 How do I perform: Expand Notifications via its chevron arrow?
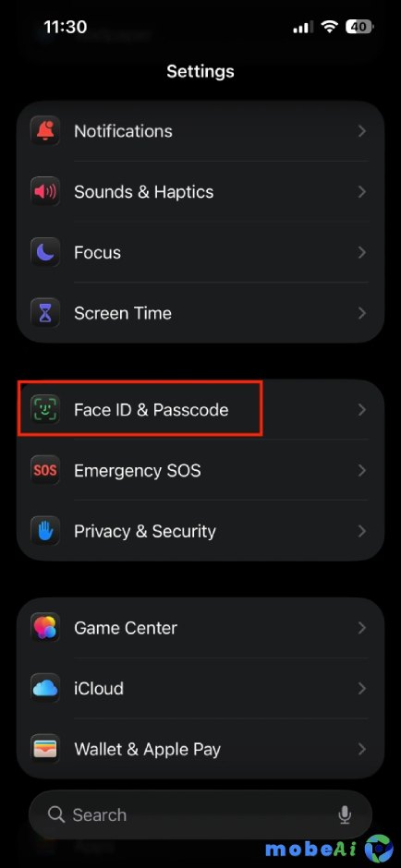[x=361, y=131]
